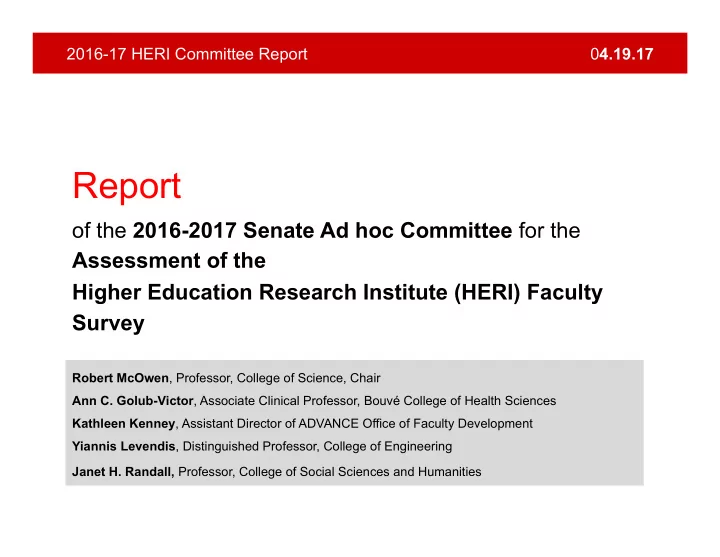Click the name 'Robert McOwen'
Screen dimensions: 720x557
click(x=120, y=378)
